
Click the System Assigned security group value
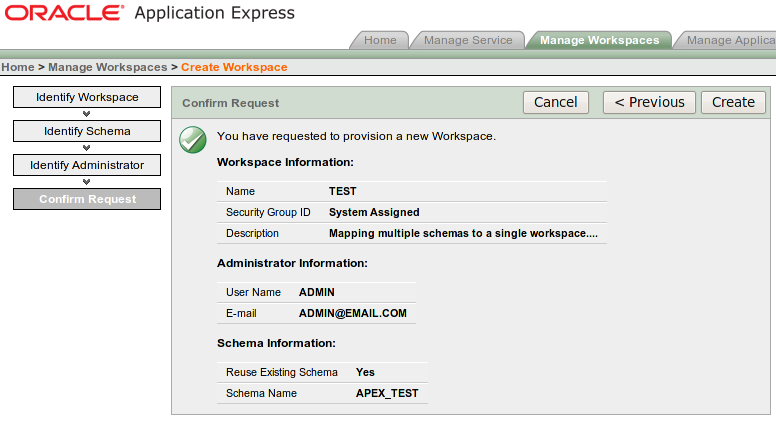pyautogui.click(x=374, y=212)
